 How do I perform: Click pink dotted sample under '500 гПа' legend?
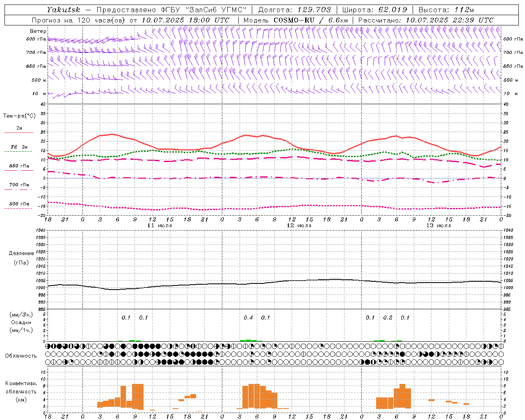pyautogui.click(x=18, y=209)
